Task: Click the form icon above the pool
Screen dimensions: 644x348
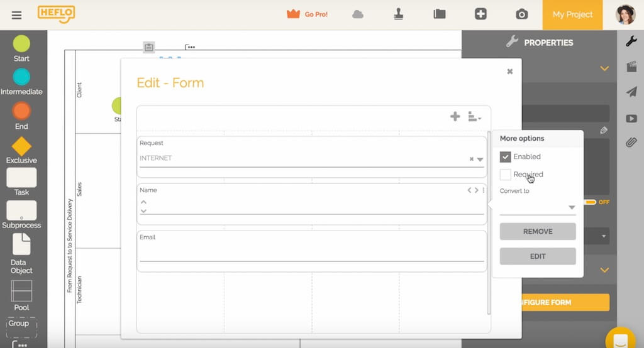Action: (x=148, y=47)
